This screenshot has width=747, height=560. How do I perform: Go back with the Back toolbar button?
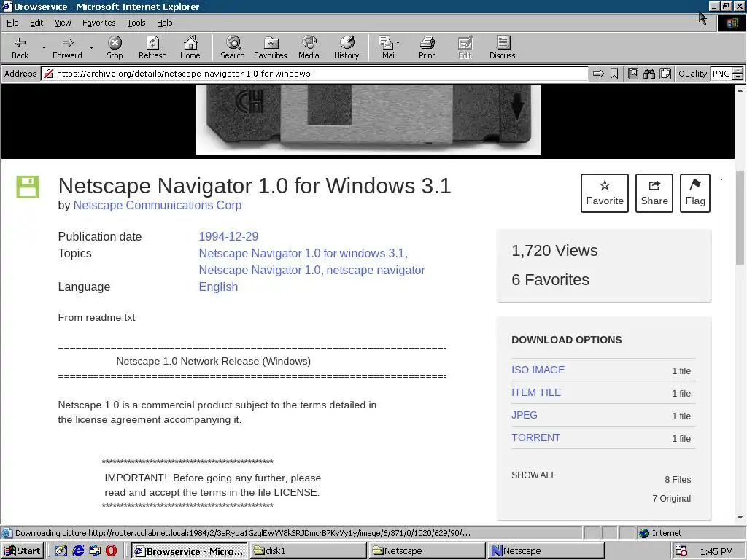(x=20, y=47)
